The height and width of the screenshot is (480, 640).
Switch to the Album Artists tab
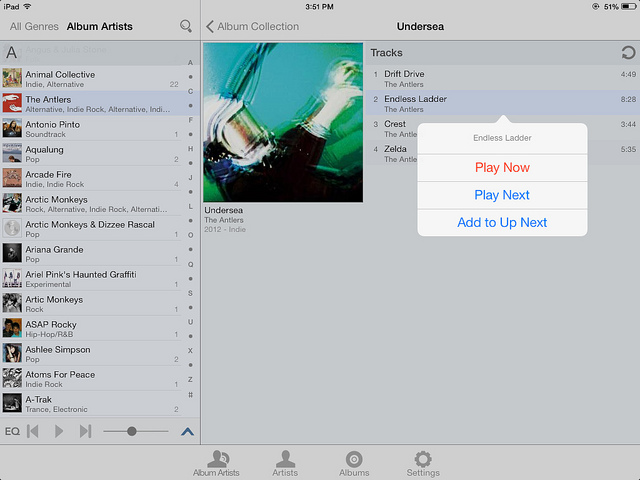pyautogui.click(x=216, y=463)
